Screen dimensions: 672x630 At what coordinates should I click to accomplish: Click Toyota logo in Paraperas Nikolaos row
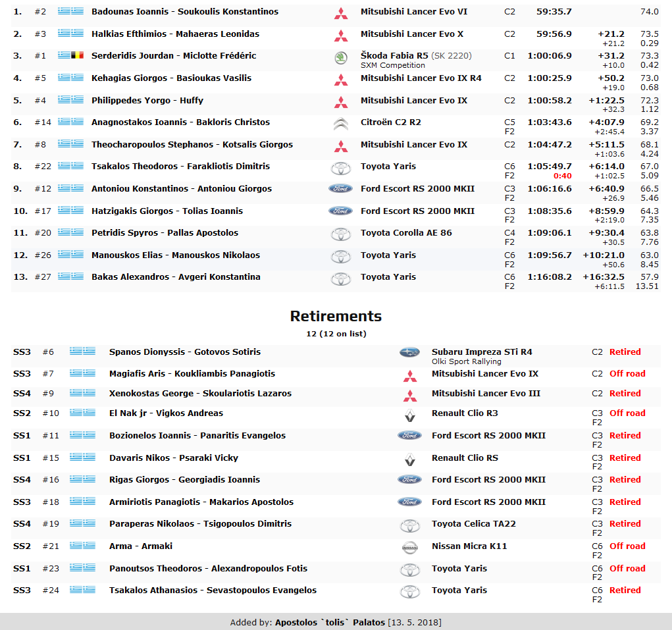point(410,526)
